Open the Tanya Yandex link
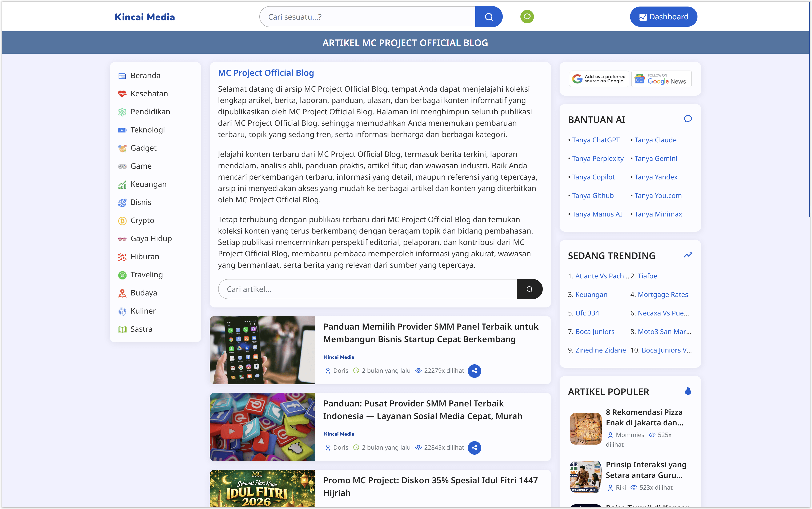The width and height of the screenshot is (812, 509). click(656, 177)
